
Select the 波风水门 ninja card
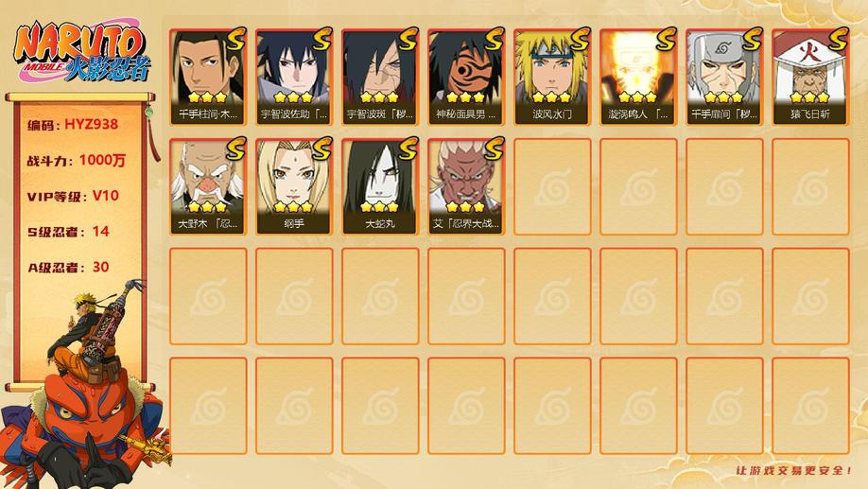(552, 77)
